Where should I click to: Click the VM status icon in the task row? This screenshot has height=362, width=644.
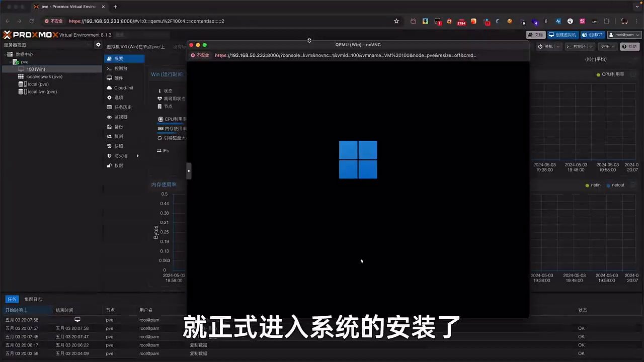[x=77, y=320]
